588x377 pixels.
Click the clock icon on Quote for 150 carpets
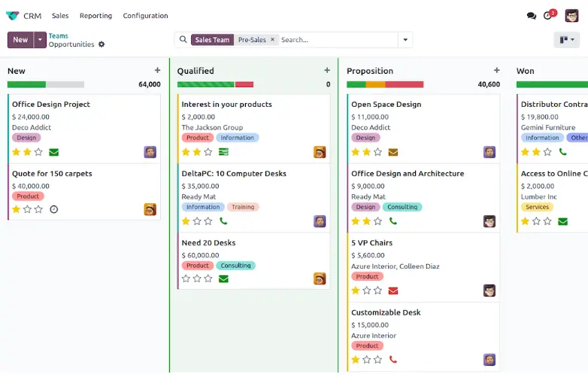point(54,209)
